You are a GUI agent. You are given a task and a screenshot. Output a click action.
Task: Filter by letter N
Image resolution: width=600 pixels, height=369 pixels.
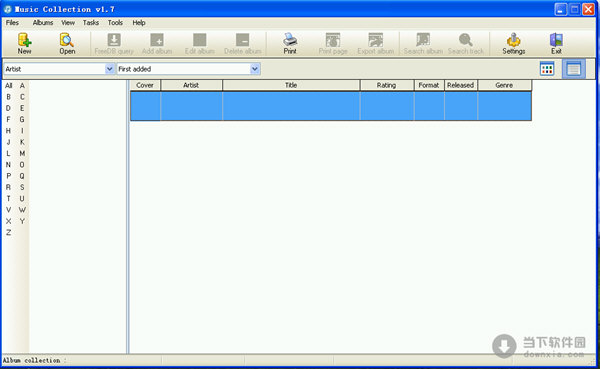coord(8,165)
